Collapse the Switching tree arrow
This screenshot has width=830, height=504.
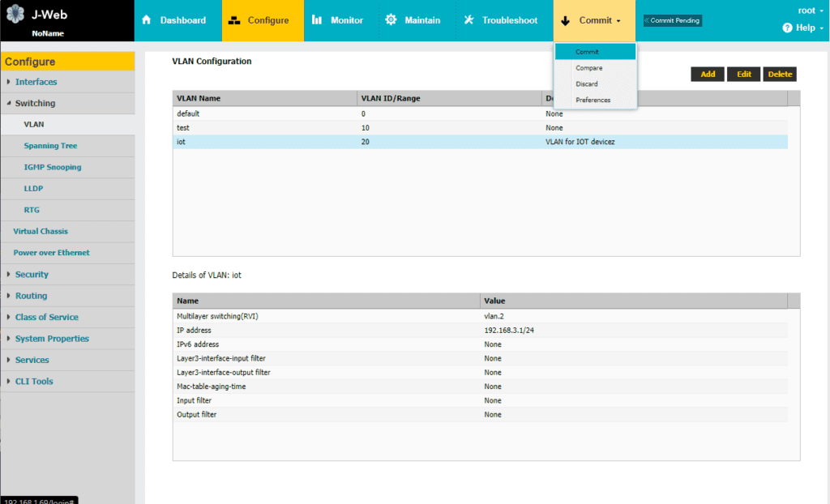pyautogui.click(x=8, y=103)
